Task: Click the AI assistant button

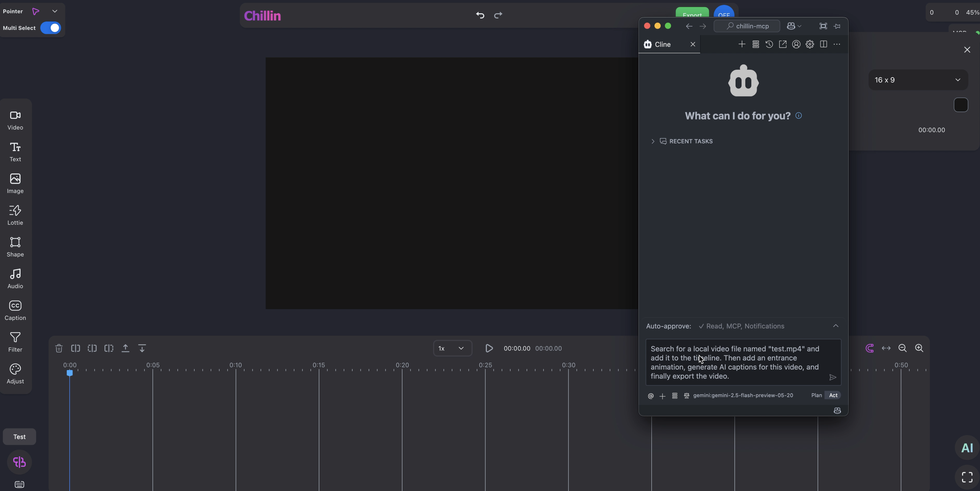Action: (967, 448)
